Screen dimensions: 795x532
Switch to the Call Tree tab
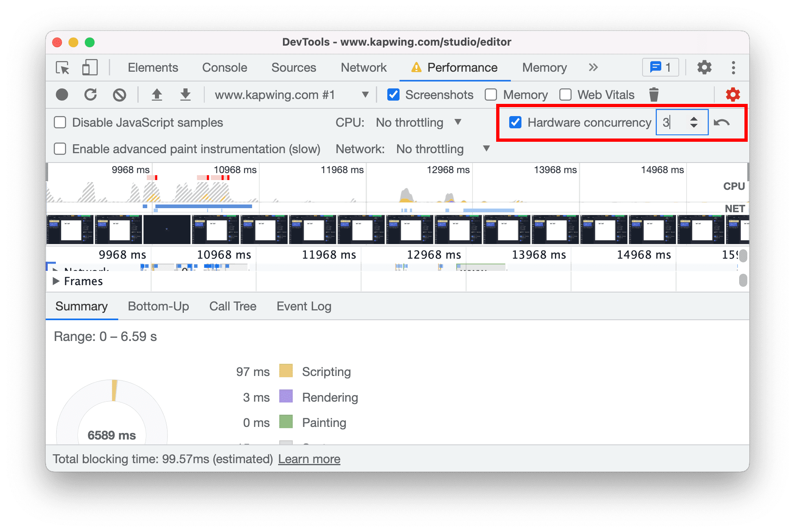pyautogui.click(x=233, y=307)
